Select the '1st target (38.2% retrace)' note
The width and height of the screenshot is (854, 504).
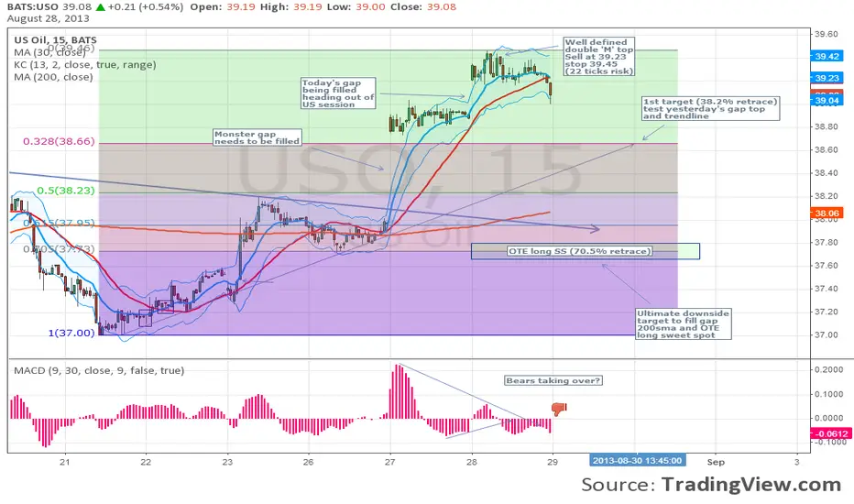click(x=710, y=108)
